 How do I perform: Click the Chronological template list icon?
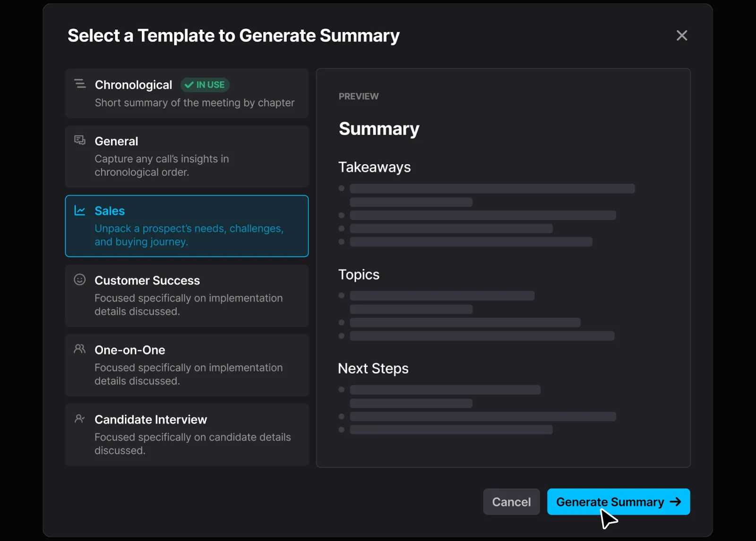click(x=79, y=84)
